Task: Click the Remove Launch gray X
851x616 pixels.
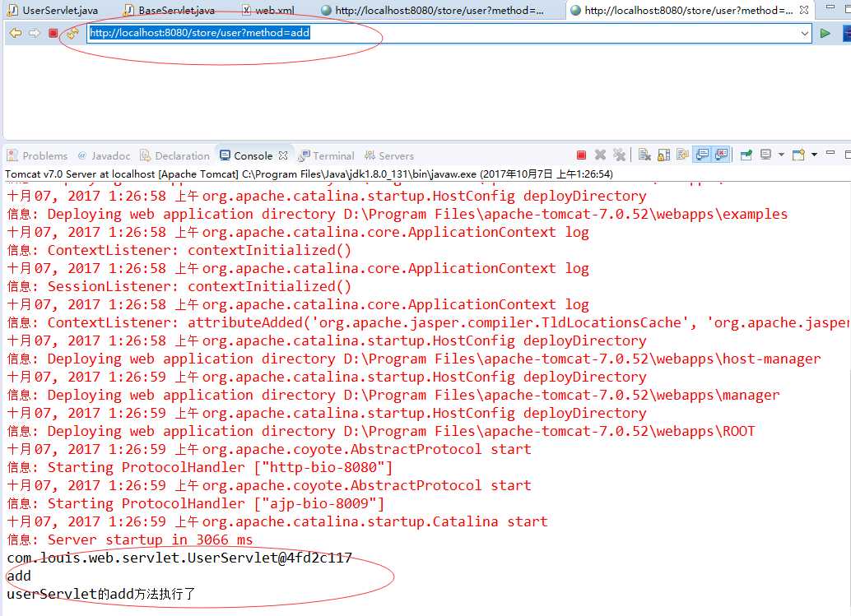Action: pyautogui.click(x=600, y=155)
